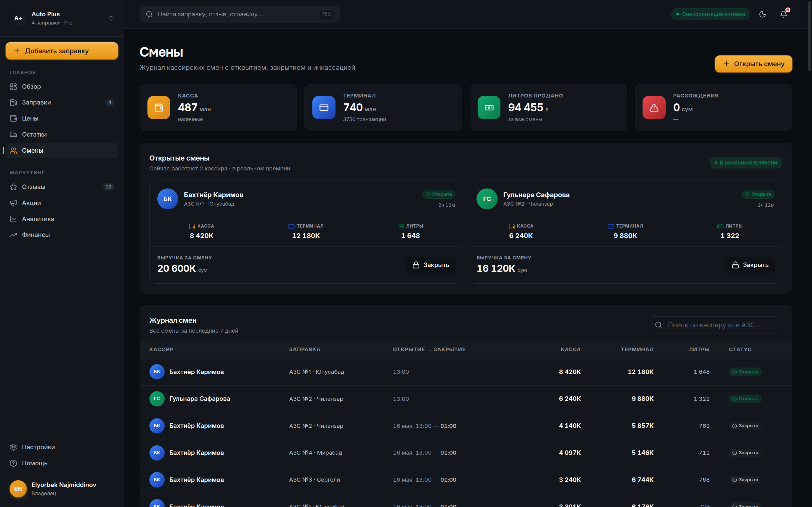Image resolution: width=812 pixels, height=507 pixels.
Task: Click the orange wallet icon on Касса card
Action: 159,108
